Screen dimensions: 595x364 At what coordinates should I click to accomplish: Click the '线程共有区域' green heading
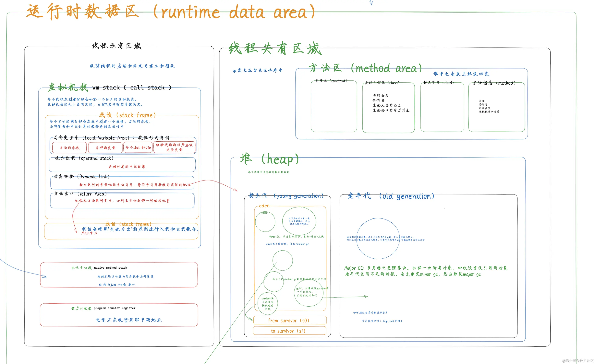pos(275,48)
